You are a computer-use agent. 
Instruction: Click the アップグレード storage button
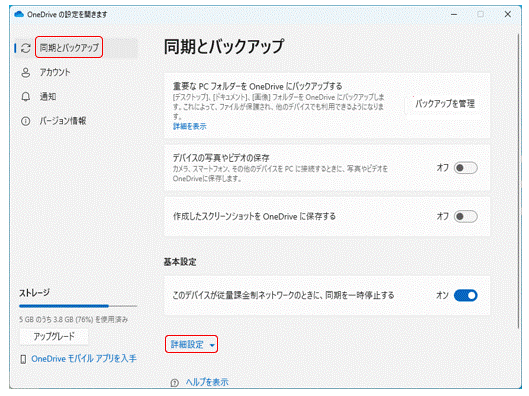tap(54, 336)
